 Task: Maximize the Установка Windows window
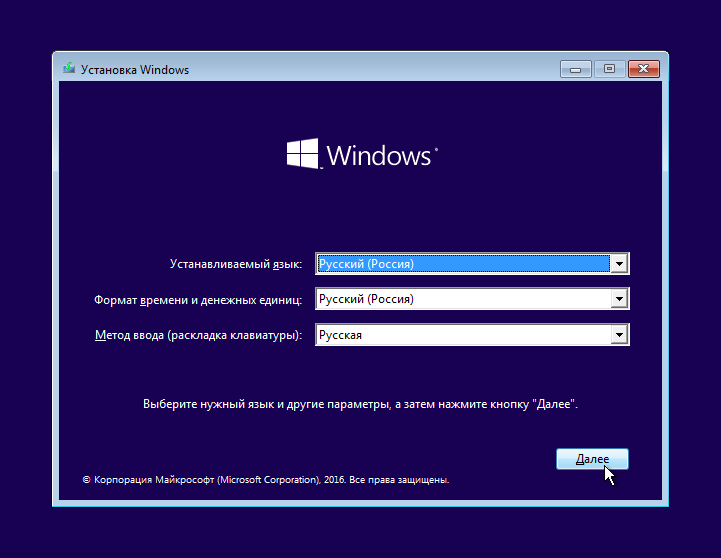610,69
